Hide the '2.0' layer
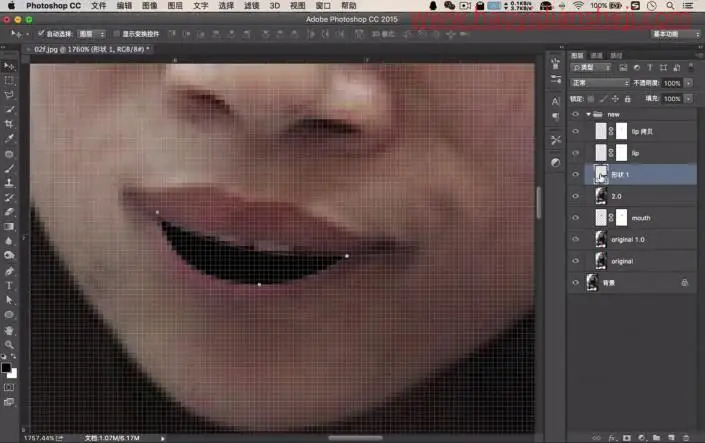Viewport: 705px width, 443px height. [576, 196]
